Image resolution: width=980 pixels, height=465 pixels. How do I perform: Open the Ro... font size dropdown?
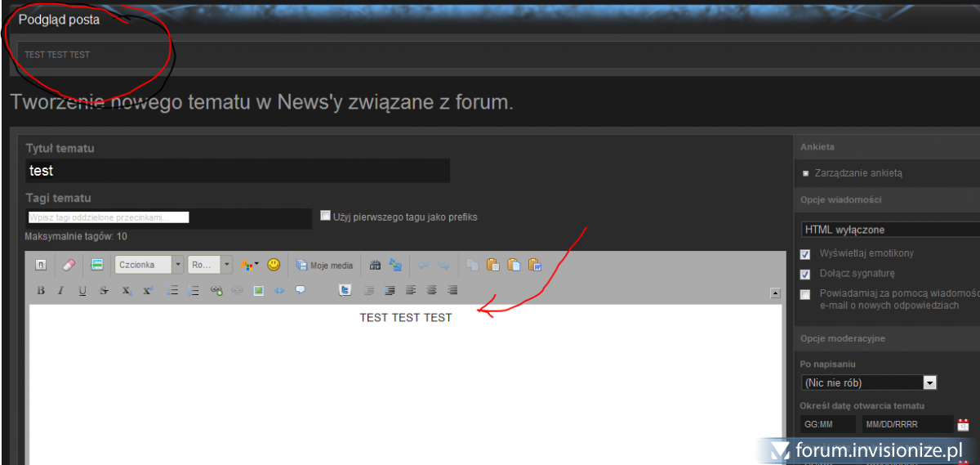point(210,265)
